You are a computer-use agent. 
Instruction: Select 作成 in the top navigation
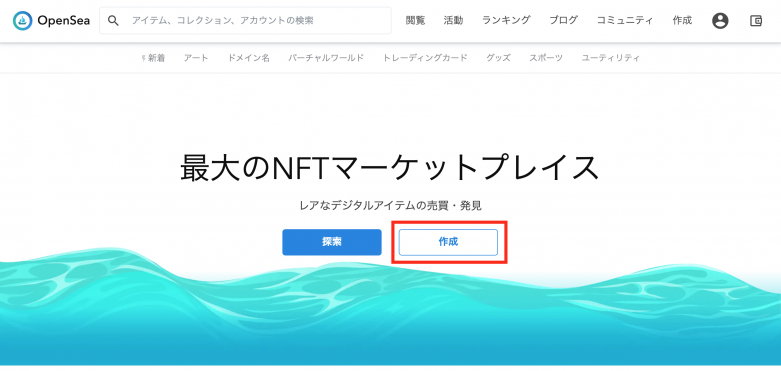click(x=682, y=20)
